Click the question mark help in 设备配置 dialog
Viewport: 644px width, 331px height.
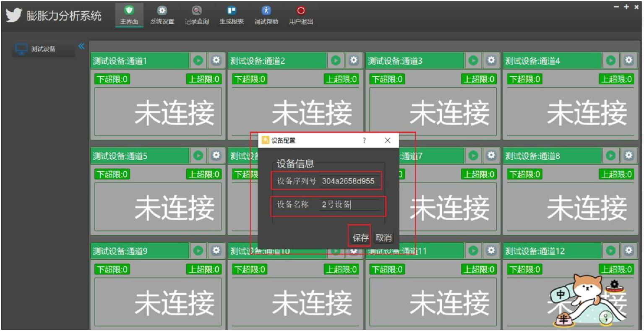pos(364,141)
